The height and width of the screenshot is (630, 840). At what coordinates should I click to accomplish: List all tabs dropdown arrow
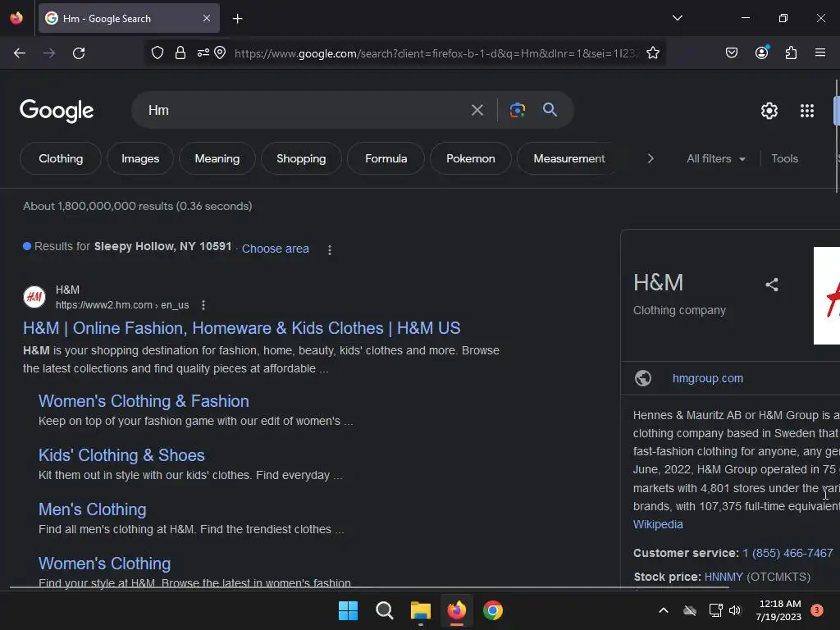(x=677, y=18)
